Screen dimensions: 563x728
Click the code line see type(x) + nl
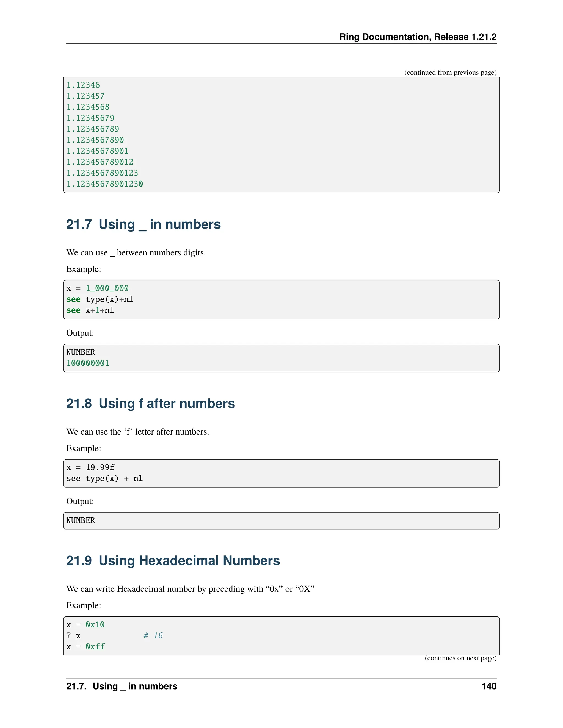[104, 478]
